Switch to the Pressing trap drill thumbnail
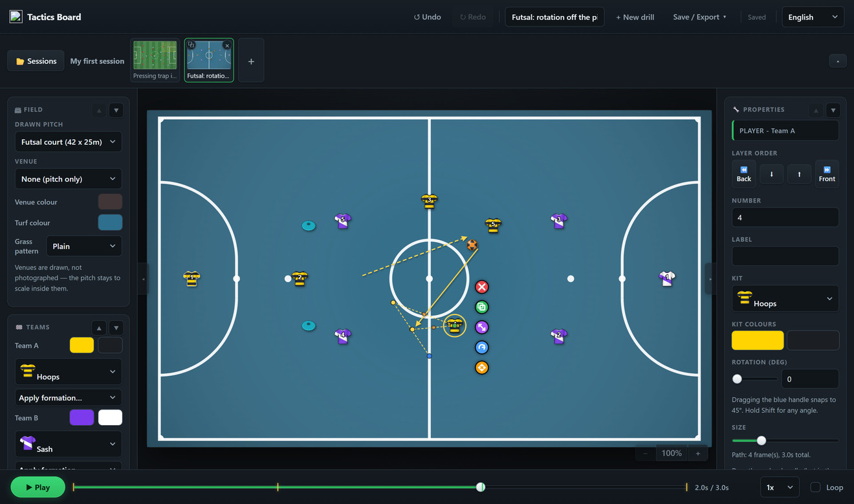The height and width of the screenshot is (504, 854). (x=155, y=60)
